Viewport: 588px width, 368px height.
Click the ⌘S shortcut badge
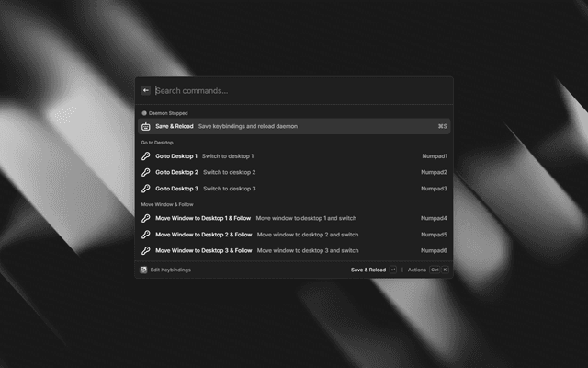[442, 126]
